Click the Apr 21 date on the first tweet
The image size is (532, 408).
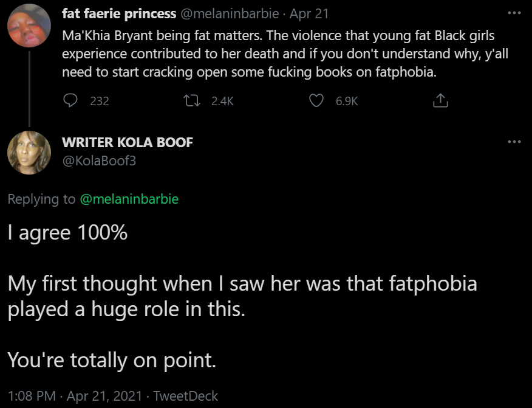click(309, 14)
